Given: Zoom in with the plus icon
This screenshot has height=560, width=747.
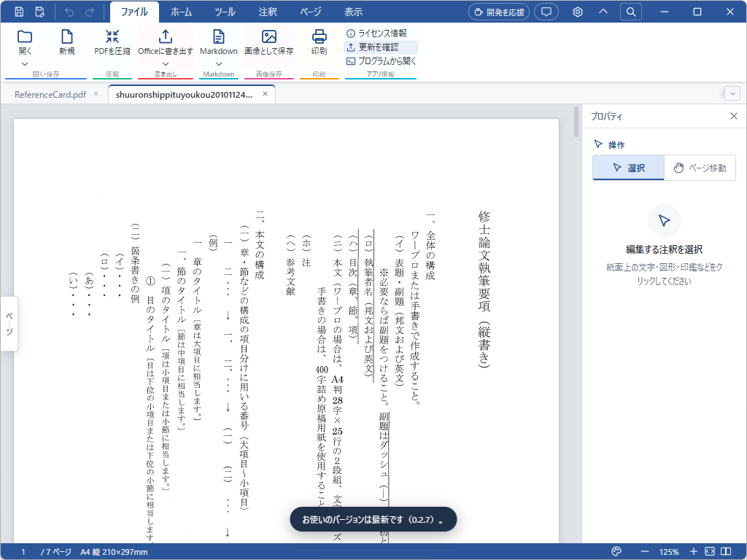Looking at the screenshot, I should [694, 551].
